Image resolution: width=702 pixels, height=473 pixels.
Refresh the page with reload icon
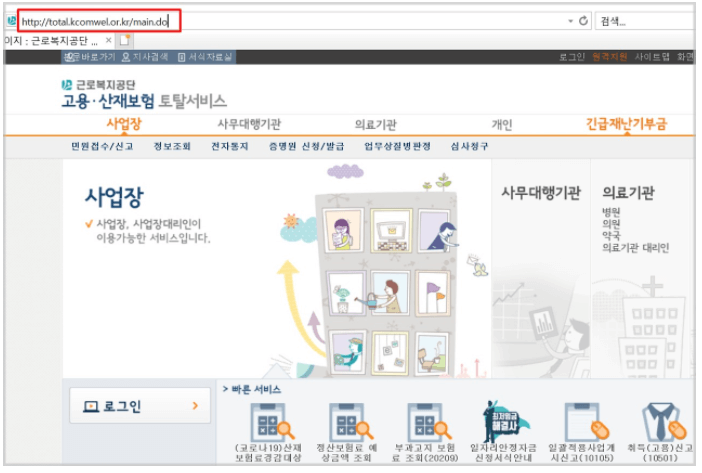[x=583, y=21]
